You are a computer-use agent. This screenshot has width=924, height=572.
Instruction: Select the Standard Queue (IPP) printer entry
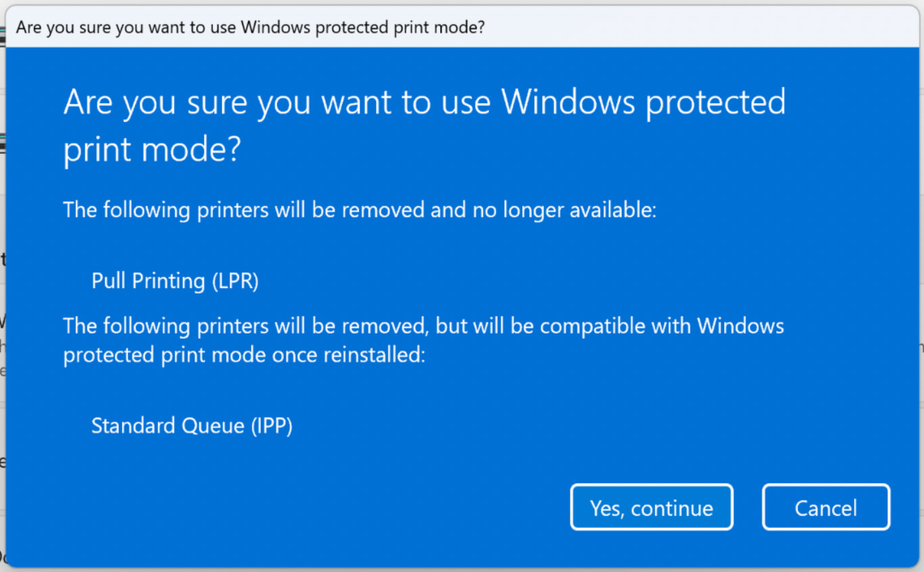coord(192,426)
